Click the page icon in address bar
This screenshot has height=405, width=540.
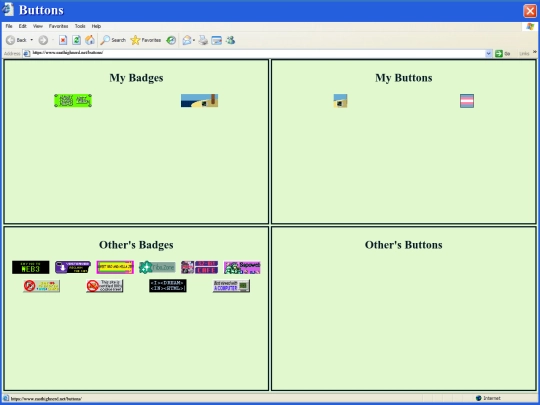[x=27, y=53]
